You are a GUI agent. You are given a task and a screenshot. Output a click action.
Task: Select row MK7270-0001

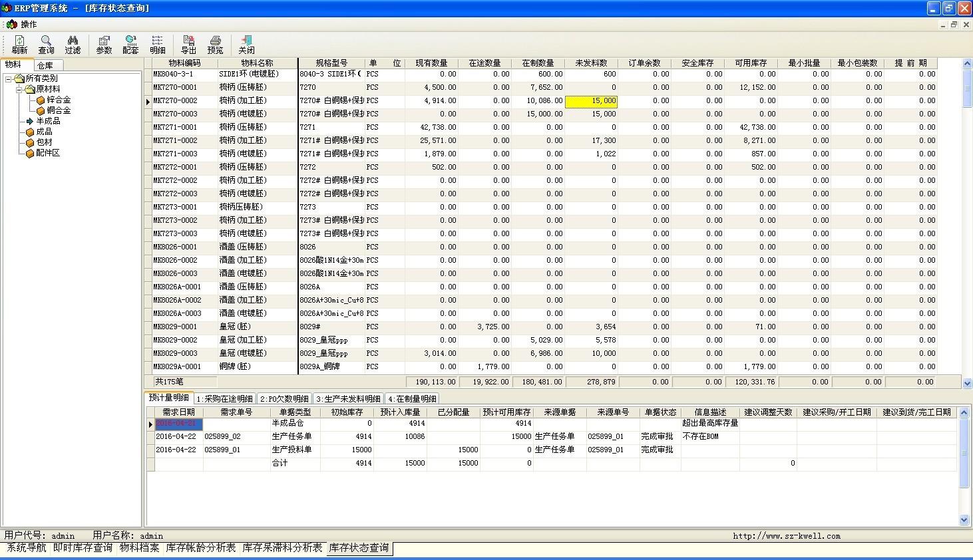click(540, 87)
